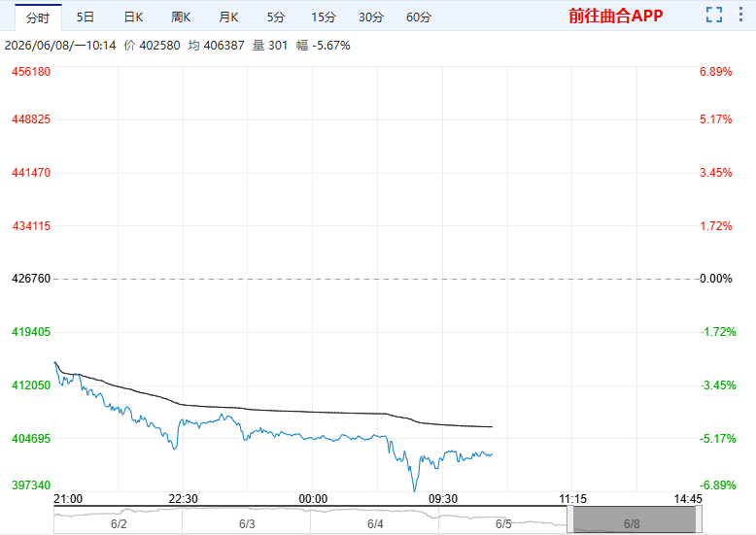Screen dimensions: 756x535
Task: Click the 6/2 date in timeline navigator
Action: (119, 524)
